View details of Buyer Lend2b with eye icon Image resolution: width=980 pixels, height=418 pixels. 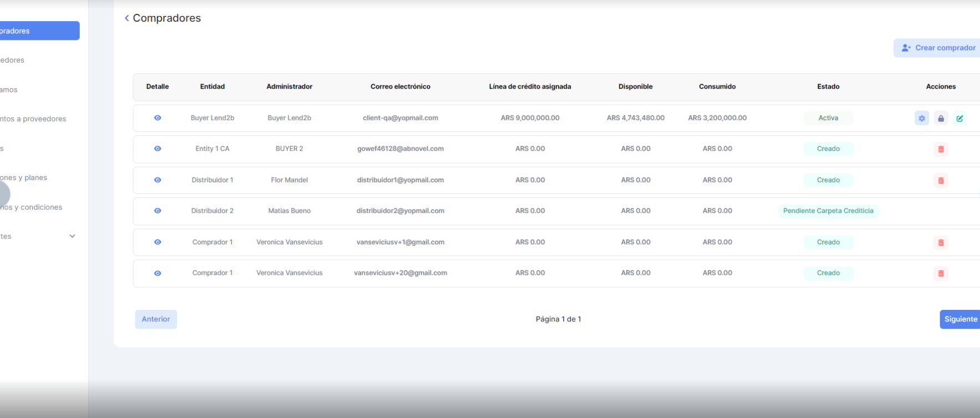158,118
